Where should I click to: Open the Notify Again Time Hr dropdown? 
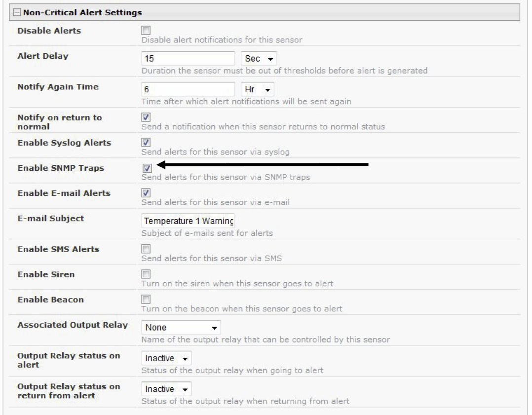point(257,89)
